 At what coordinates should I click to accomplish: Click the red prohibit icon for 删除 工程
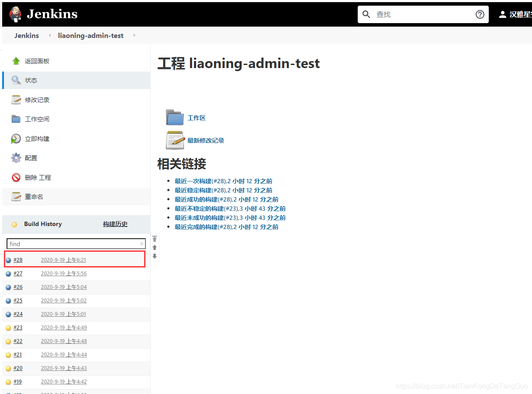click(16, 178)
